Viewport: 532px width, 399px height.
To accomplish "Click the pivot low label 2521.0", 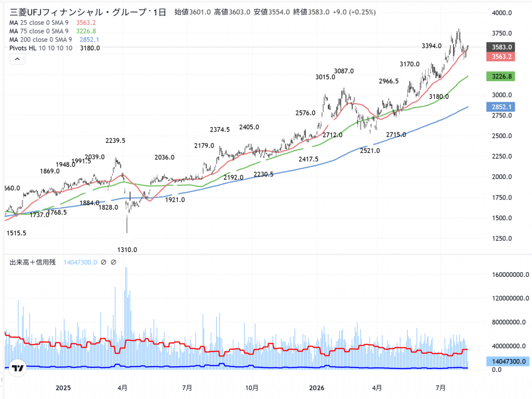I will pos(370,151).
